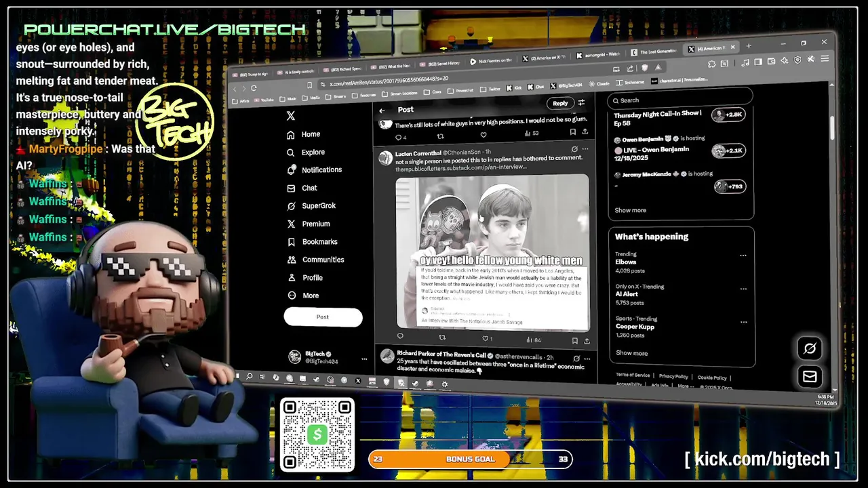Click Grok icon on Richard Parker's post
Screen dimensions: 868x488
[576, 358]
